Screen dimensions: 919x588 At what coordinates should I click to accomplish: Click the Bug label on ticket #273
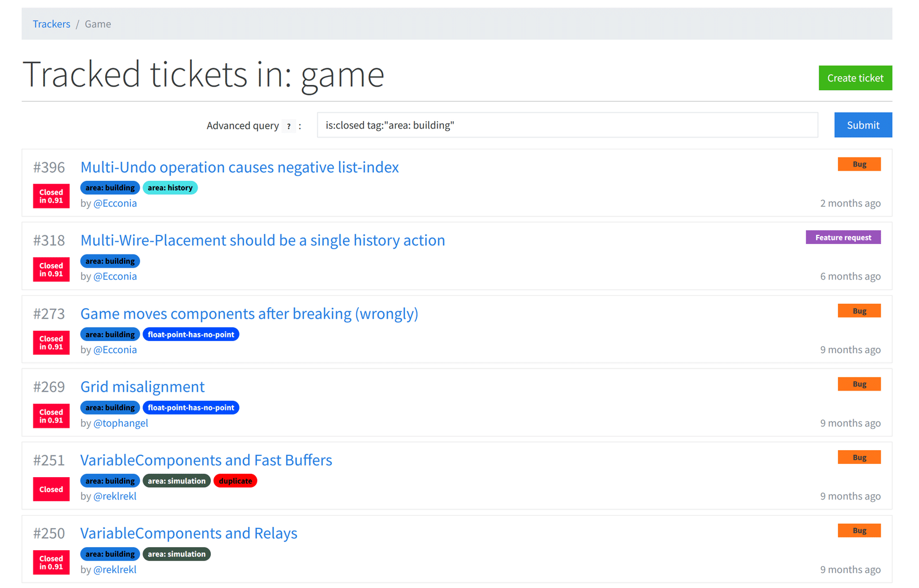(x=859, y=311)
